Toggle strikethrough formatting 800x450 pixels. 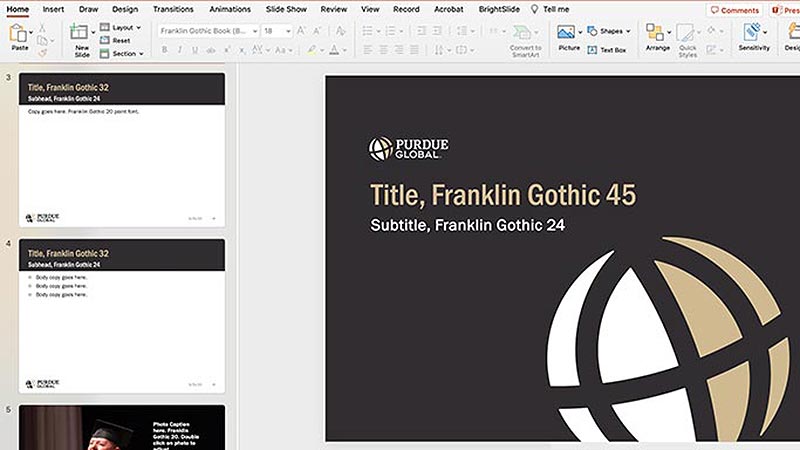coord(211,50)
